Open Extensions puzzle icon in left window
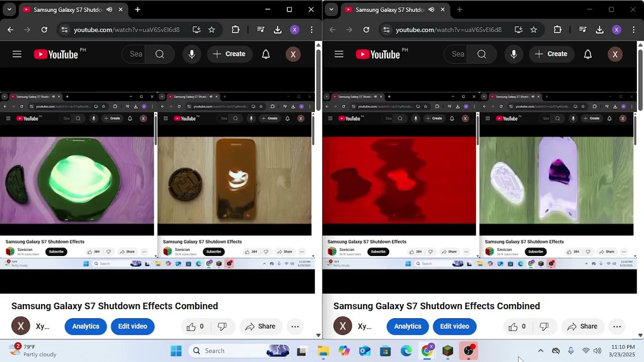The height and width of the screenshot is (362, 644). 235,30
